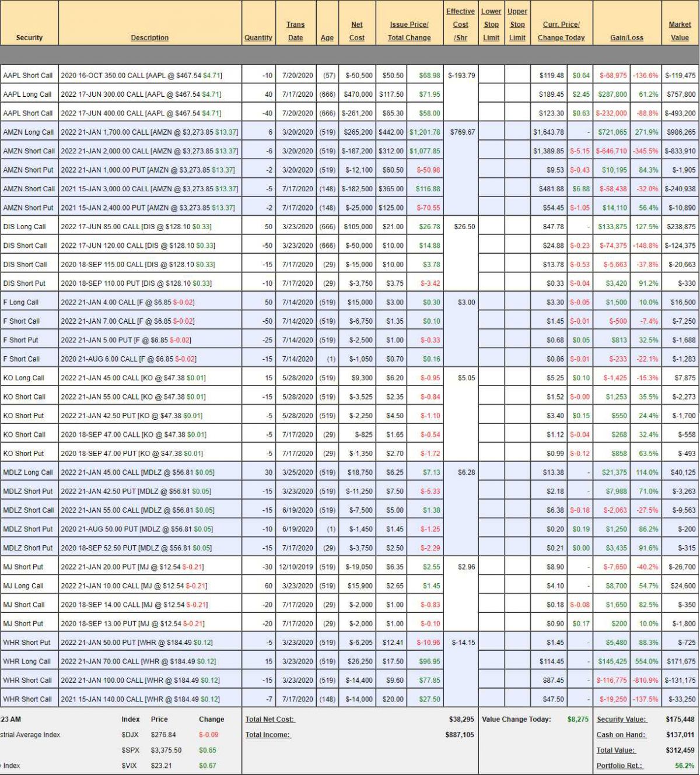Click the Market Value column header
This screenshot has width=700, height=775.
[680, 31]
